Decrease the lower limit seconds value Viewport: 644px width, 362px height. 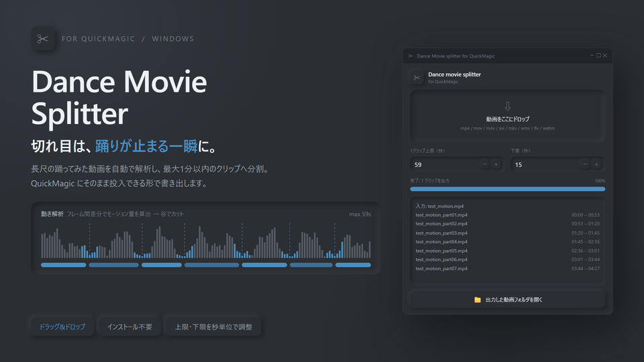pos(585,165)
